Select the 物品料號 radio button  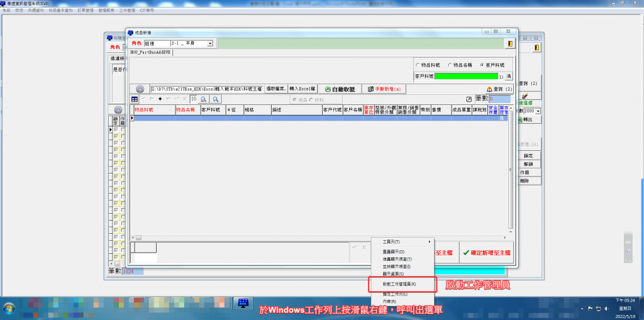[x=419, y=65]
